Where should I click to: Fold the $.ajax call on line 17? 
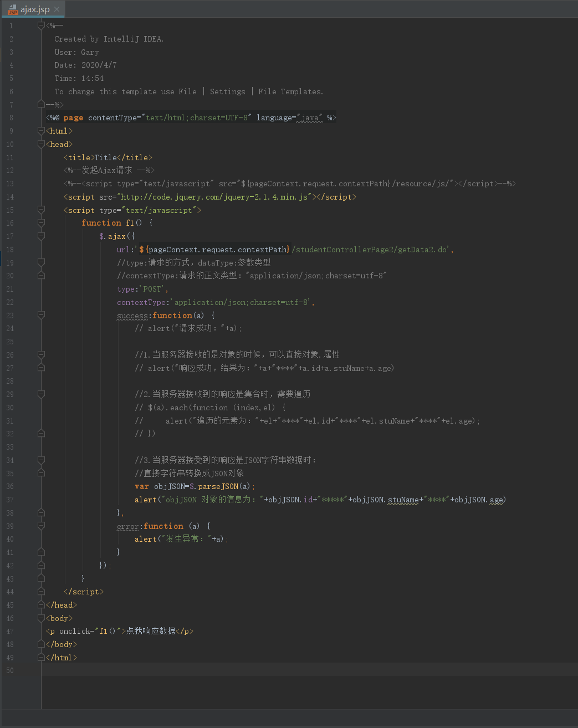(x=41, y=236)
